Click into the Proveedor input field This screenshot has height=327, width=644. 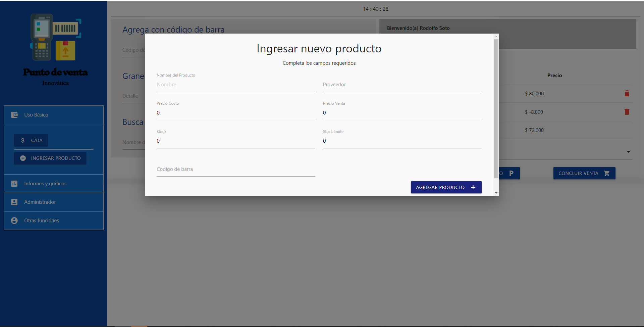click(x=402, y=85)
